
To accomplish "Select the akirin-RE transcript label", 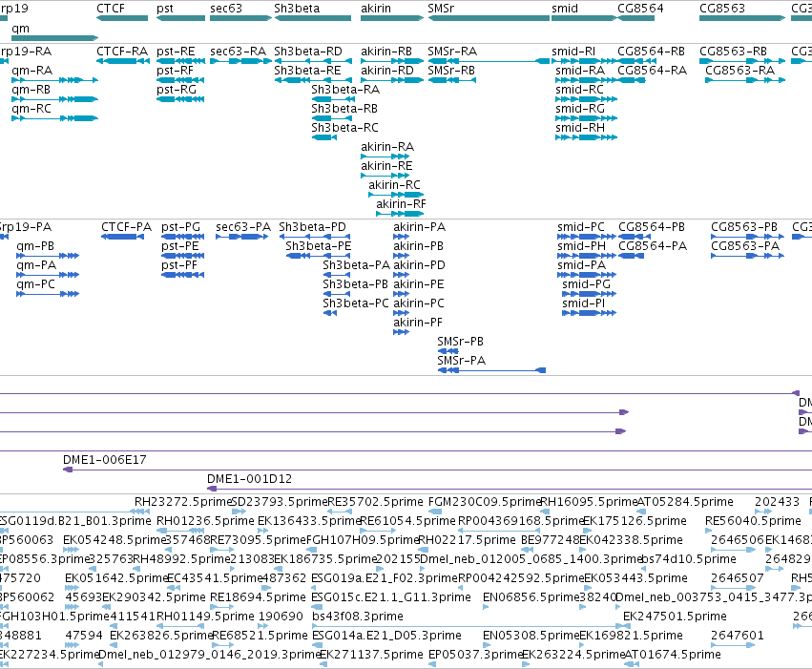I will tap(386, 166).
